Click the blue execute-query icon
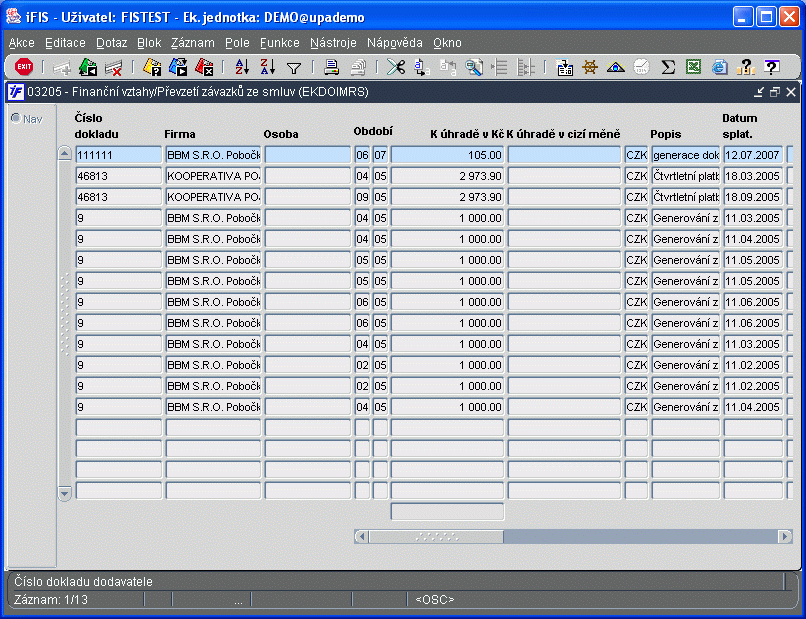The width and height of the screenshot is (806, 619). (x=178, y=67)
